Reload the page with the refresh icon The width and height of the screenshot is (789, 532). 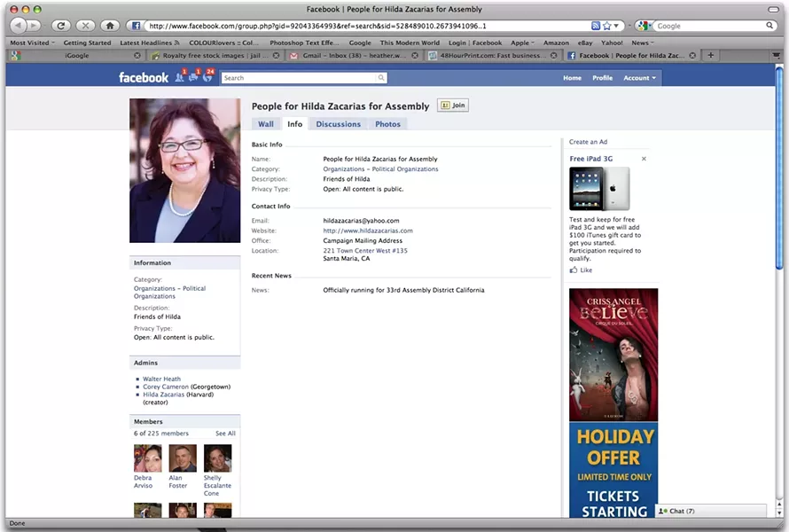pos(61,25)
